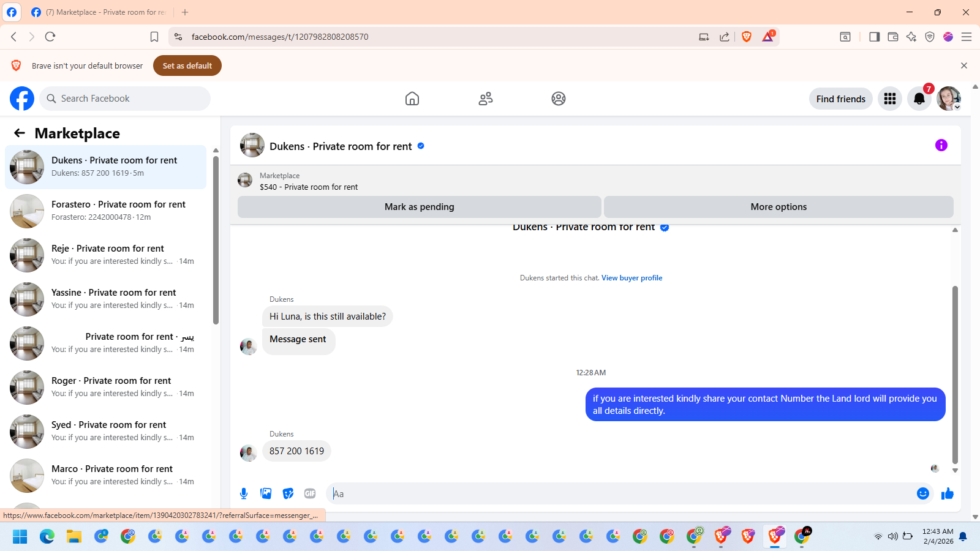Click Find friends button
Viewport: 980px width, 551px height.
[x=841, y=99]
